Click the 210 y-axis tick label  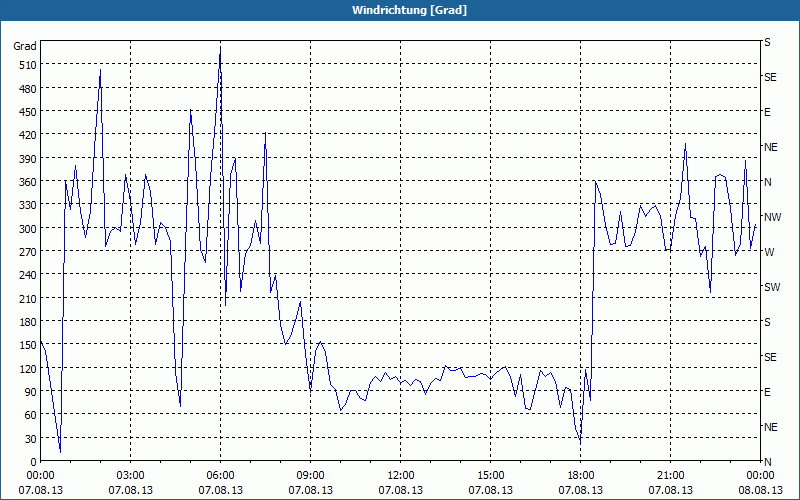[28, 298]
